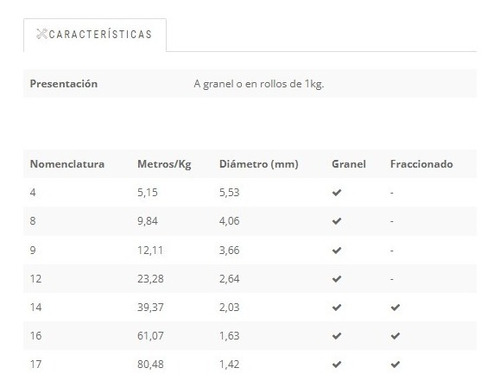Select the Metros/Kg column header
Image resolution: width=500 pixels, height=388 pixels.
coord(164,164)
